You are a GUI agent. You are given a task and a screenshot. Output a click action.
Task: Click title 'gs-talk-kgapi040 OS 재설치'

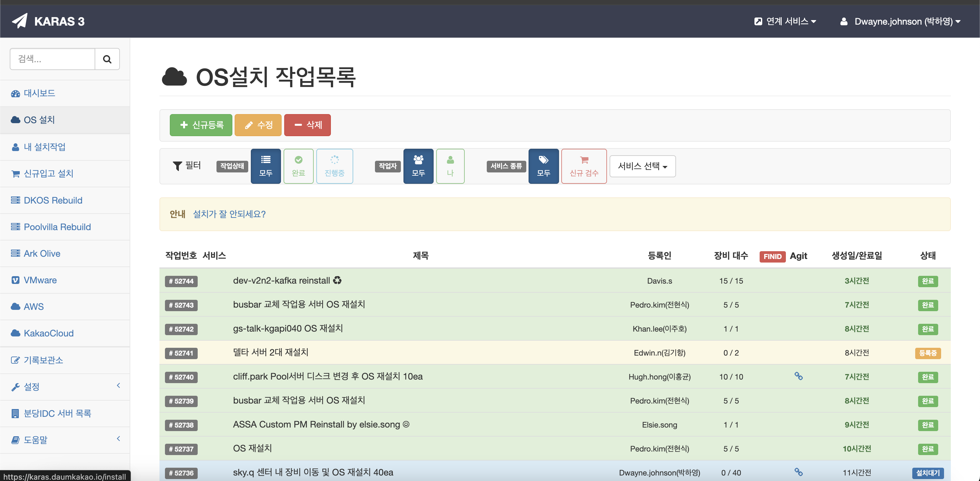[288, 328]
